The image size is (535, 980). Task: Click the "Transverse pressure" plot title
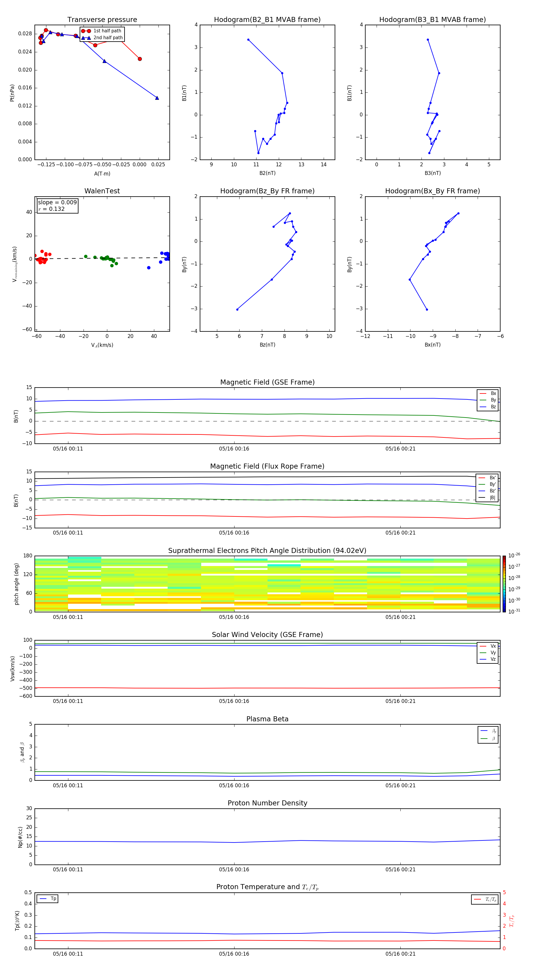click(x=102, y=20)
